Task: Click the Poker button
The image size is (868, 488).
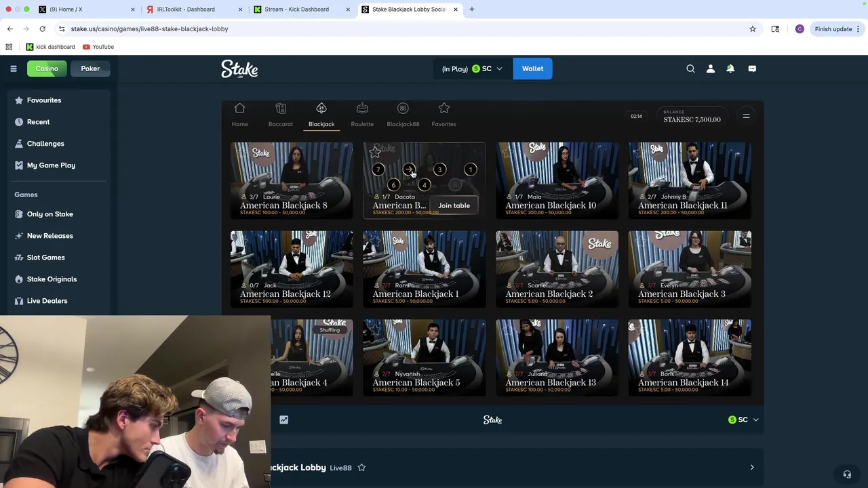Action: [x=90, y=68]
